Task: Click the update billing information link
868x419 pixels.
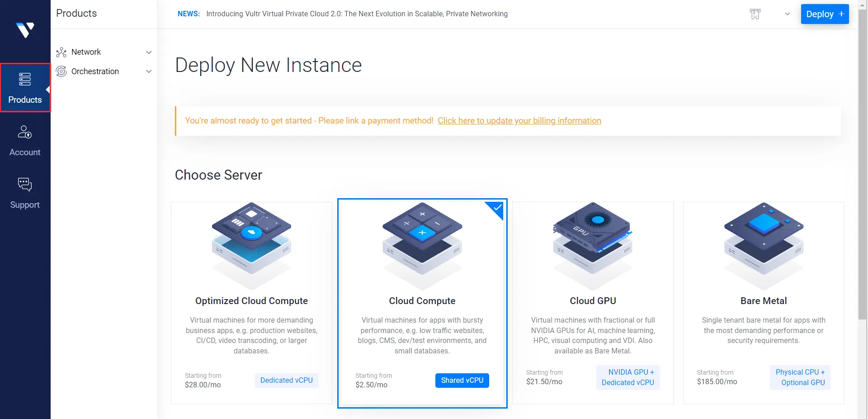Action: (519, 121)
